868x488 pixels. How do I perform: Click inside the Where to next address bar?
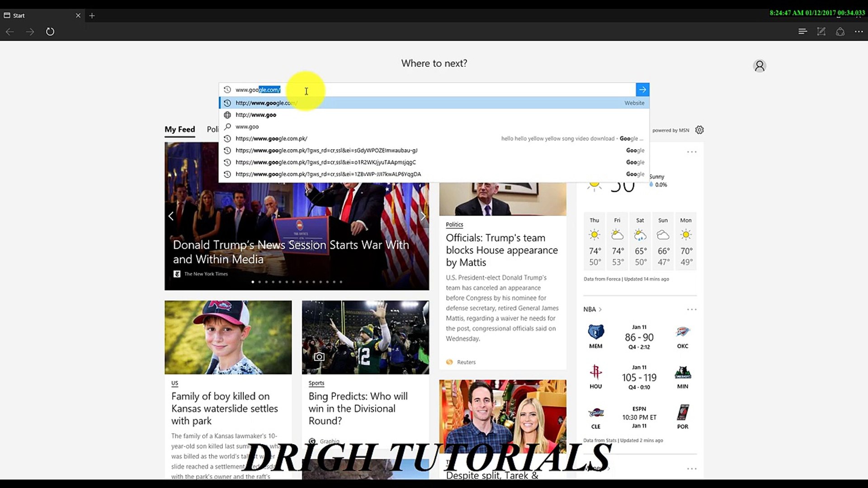tap(407, 89)
